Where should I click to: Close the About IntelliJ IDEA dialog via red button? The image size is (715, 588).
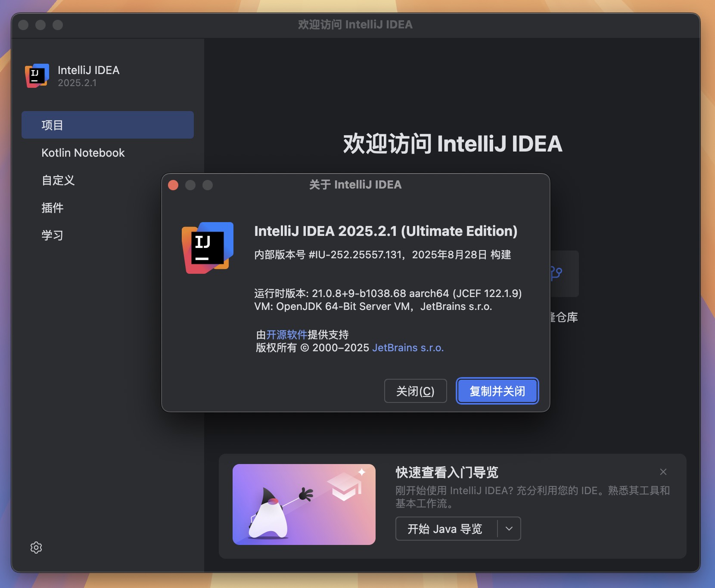pyautogui.click(x=173, y=185)
